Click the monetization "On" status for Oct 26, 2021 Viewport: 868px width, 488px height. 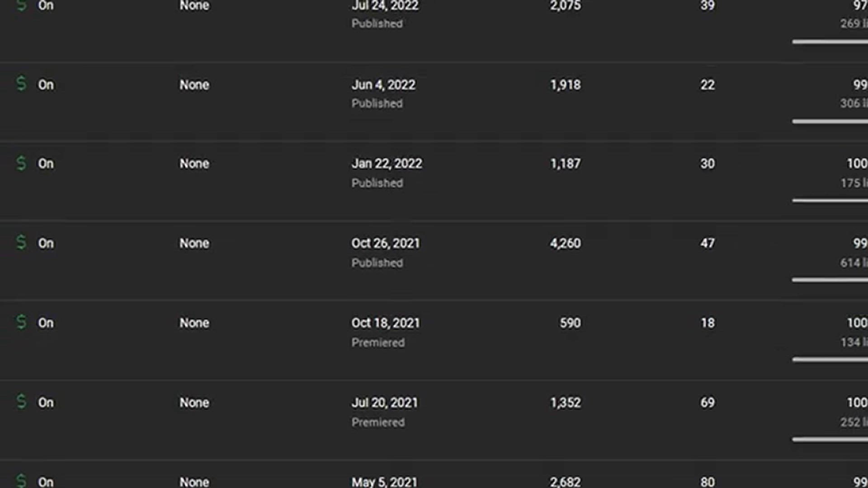click(x=46, y=244)
